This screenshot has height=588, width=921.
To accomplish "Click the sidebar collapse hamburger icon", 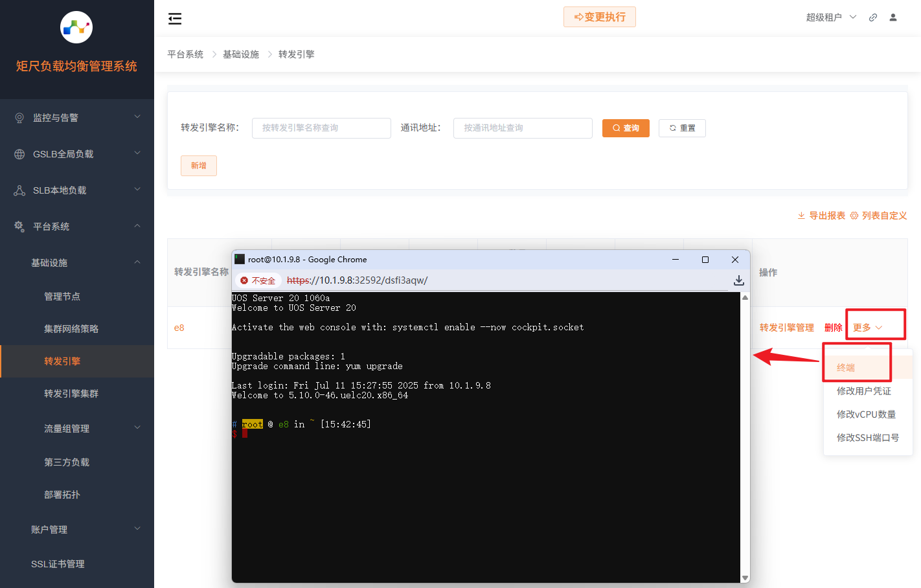I will pos(174,18).
